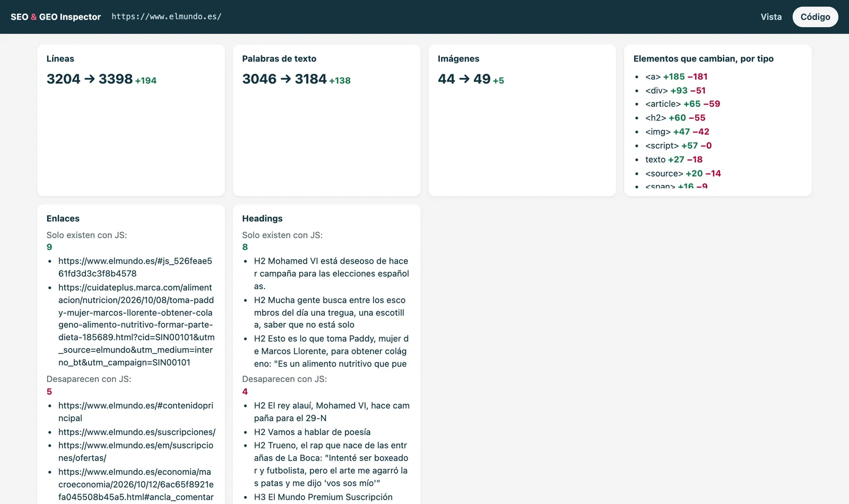
Task: Click H2 Mucha gente busca entry
Action: click(330, 312)
